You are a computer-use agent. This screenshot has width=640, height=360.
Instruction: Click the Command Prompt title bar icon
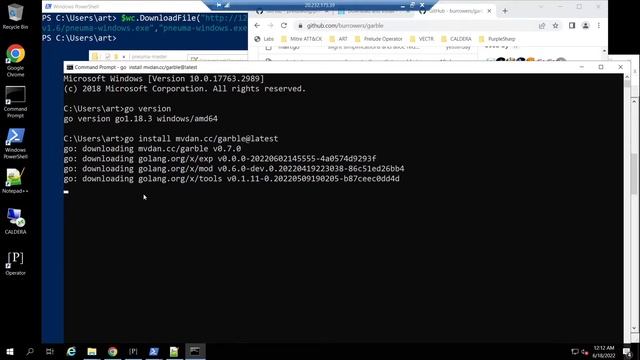pos(69,67)
